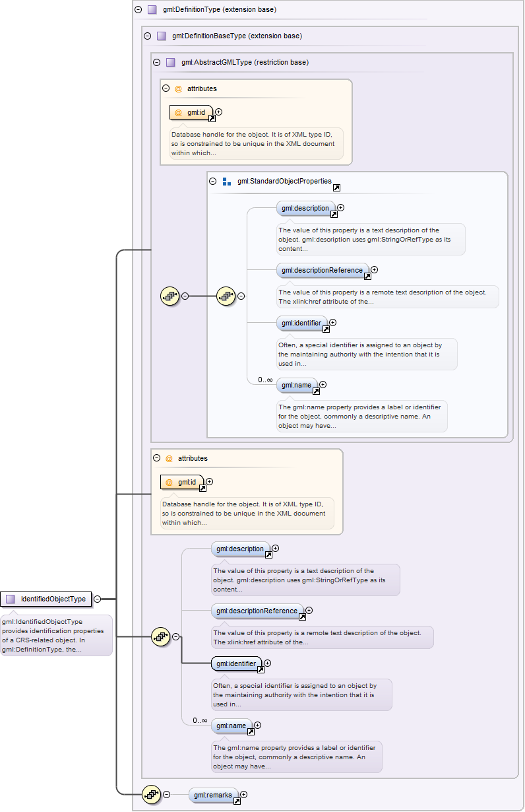
Task: Click the gml:StandardObjectProperties group label
Action: point(284,181)
